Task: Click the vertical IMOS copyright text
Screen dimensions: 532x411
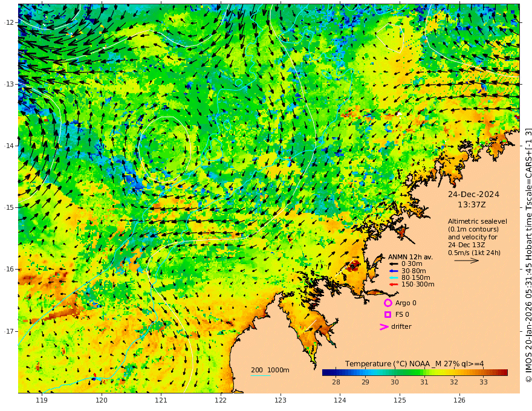Action: tap(528, 255)
